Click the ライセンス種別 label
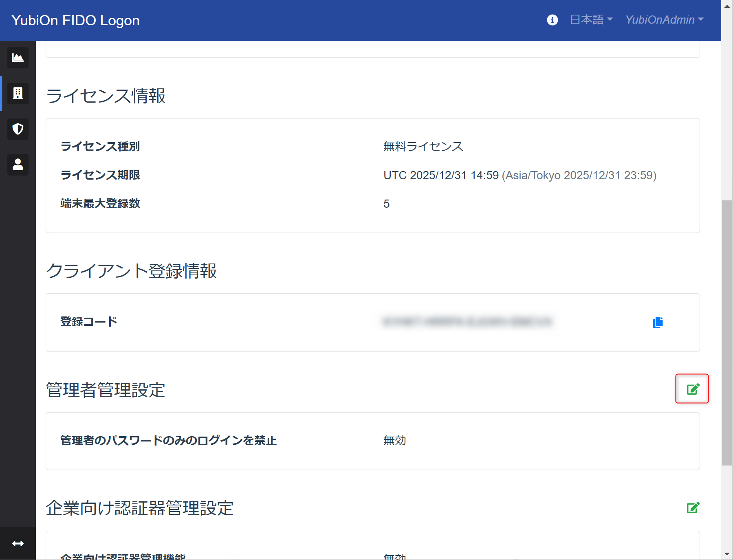The width and height of the screenshot is (733, 560). (x=100, y=146)
